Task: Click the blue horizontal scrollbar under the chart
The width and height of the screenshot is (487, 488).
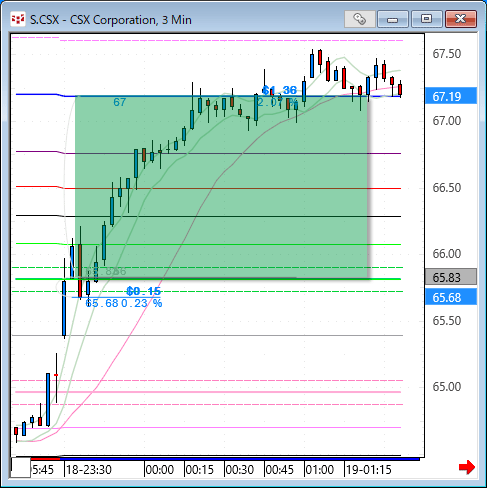Action: [240, 459]
